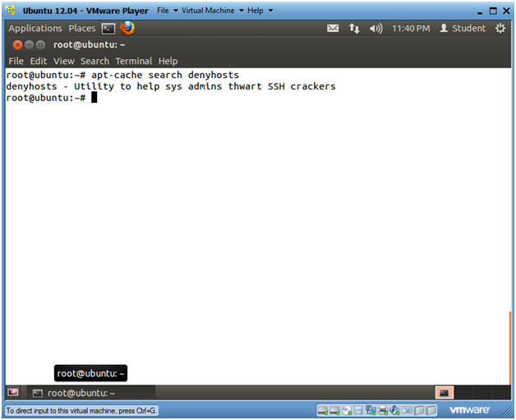Click the terminal scrollbar on the right edge
The image size is (516, 420).
tap(509, 348)
